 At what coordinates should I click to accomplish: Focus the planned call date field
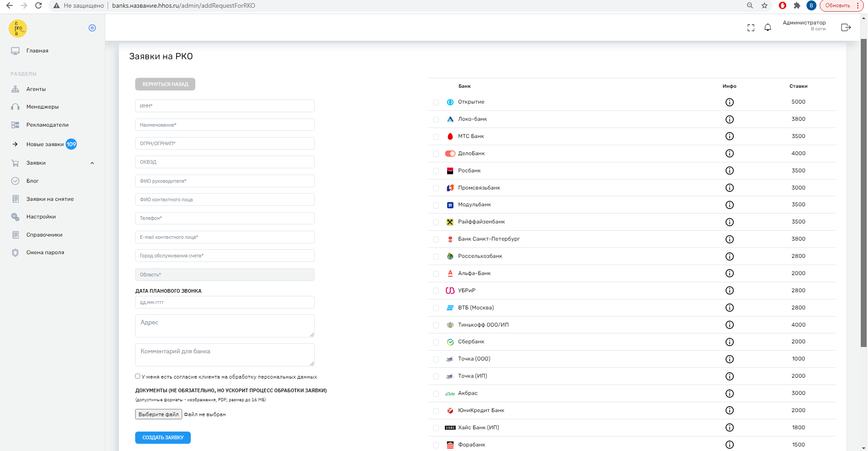point(225,302)
